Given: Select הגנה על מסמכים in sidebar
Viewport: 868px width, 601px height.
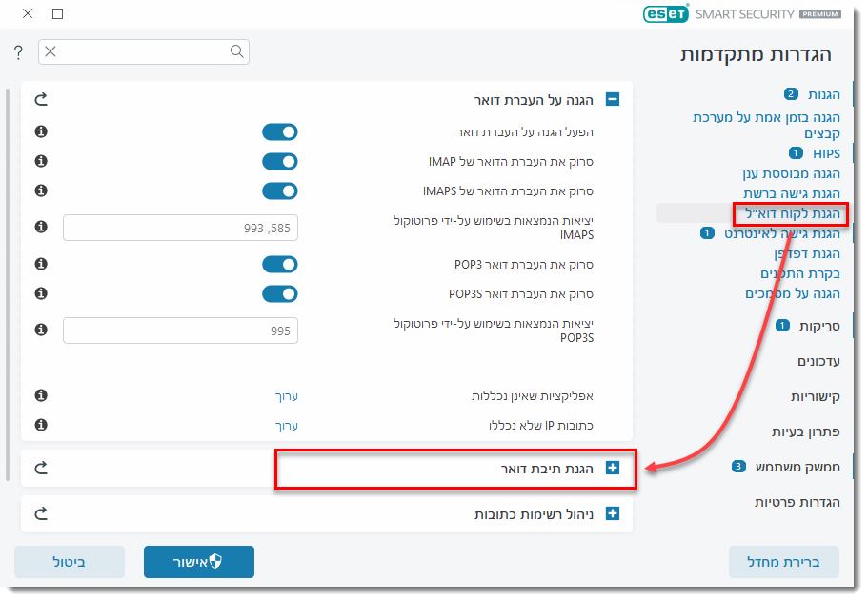Looking at the screenshot, I should point(792,293).
